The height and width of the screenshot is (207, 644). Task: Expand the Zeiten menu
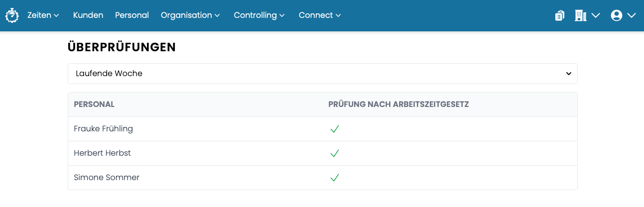(43, 15)
